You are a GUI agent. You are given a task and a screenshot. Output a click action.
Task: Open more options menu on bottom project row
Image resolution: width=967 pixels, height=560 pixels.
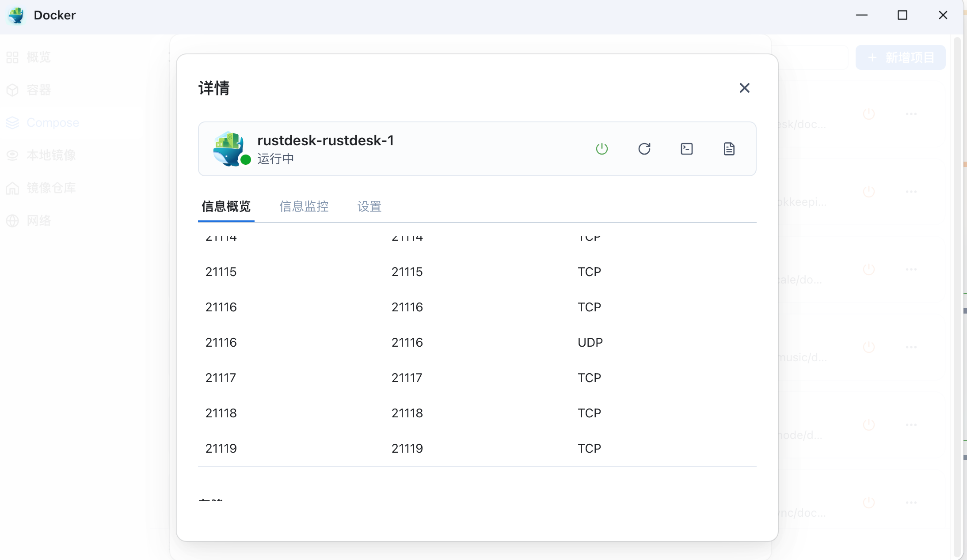911,502
